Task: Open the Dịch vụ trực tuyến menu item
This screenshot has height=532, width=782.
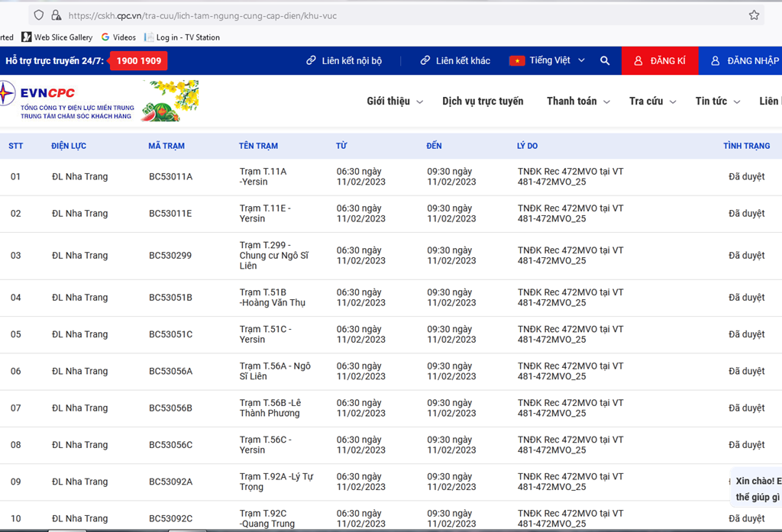Action: (x=483, y=102)
